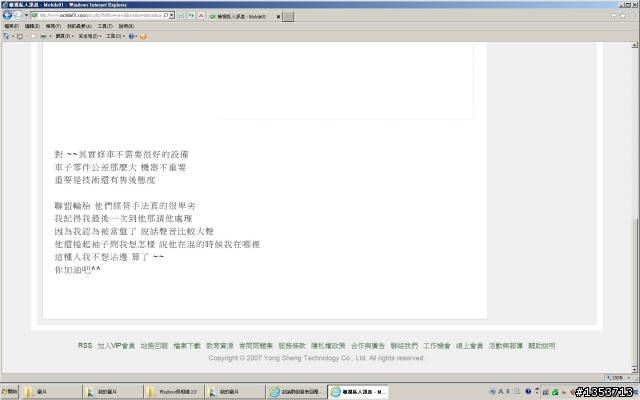This screenshot has height=400, width=640.
Task: Open the 工具(O) command bar dropdown
Action: pyautogui.click(x=116, y=36)
